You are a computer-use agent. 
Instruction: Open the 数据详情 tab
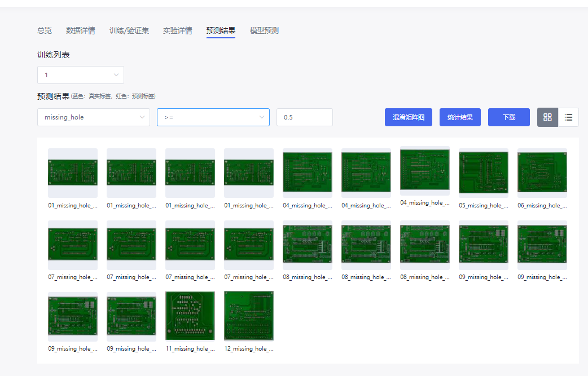81,30
